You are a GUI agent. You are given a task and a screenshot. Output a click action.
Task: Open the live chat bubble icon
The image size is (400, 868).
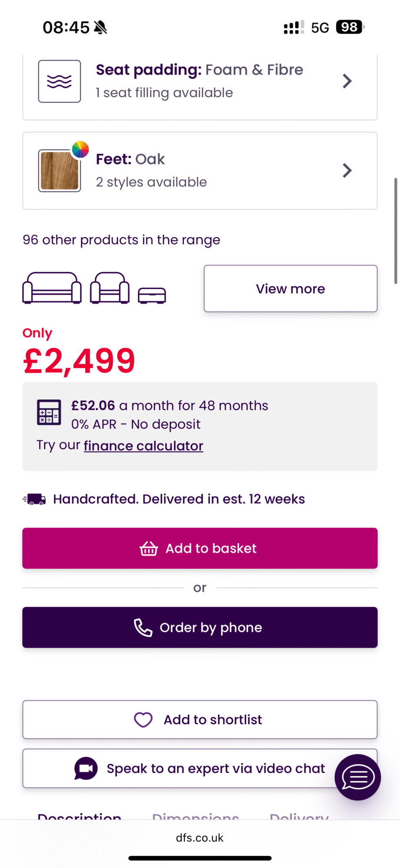tap(357, 777)
